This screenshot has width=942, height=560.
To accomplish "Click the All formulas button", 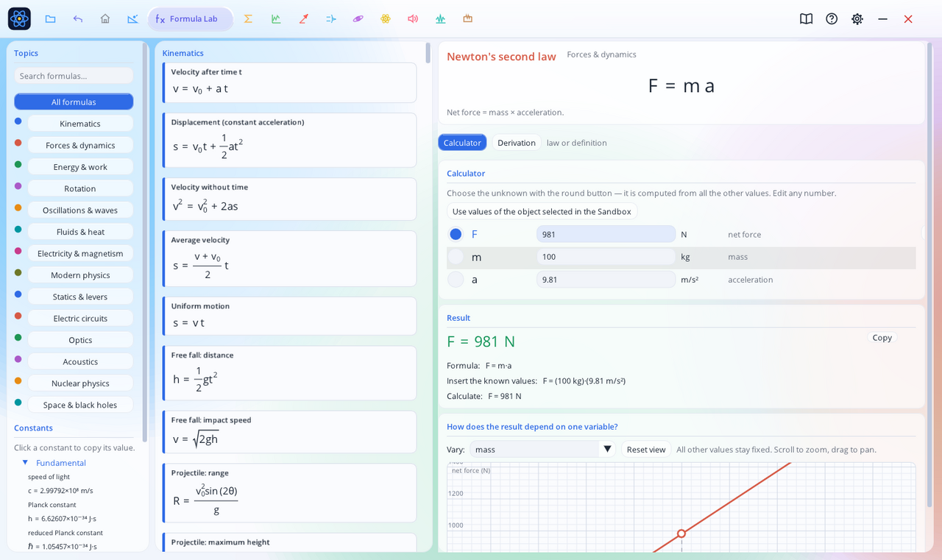I will point(74,102).
